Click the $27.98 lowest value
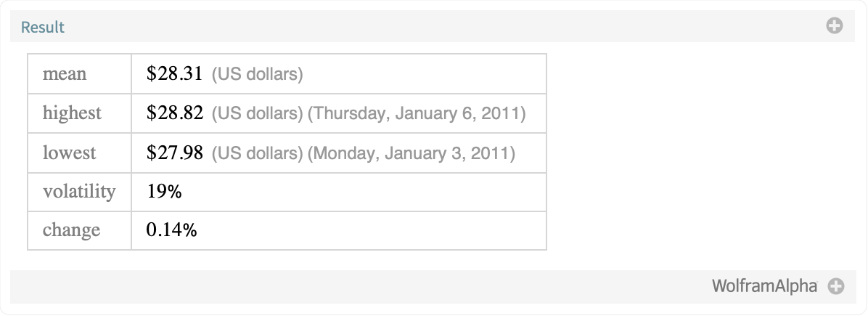 (x=174, y=153)
